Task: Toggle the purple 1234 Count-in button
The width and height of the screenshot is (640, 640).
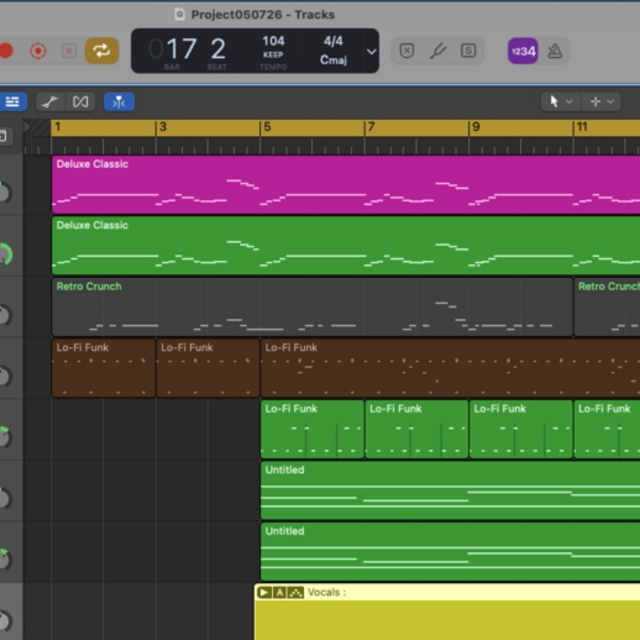Action: pyautogui.click(x=522, y=51)
